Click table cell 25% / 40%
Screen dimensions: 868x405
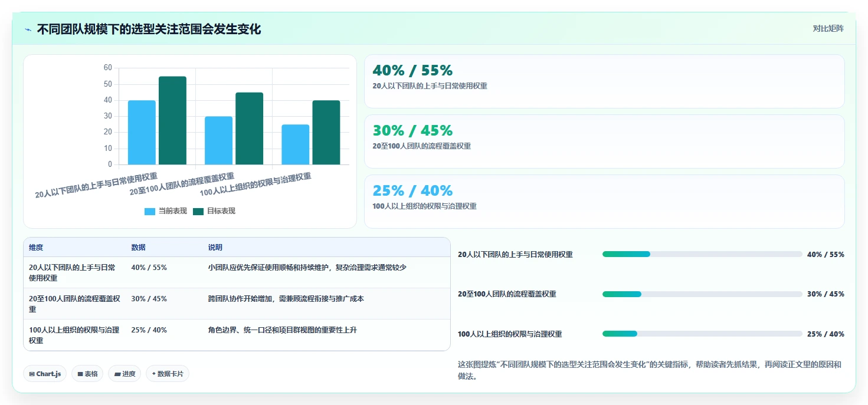tap(149, 330)
